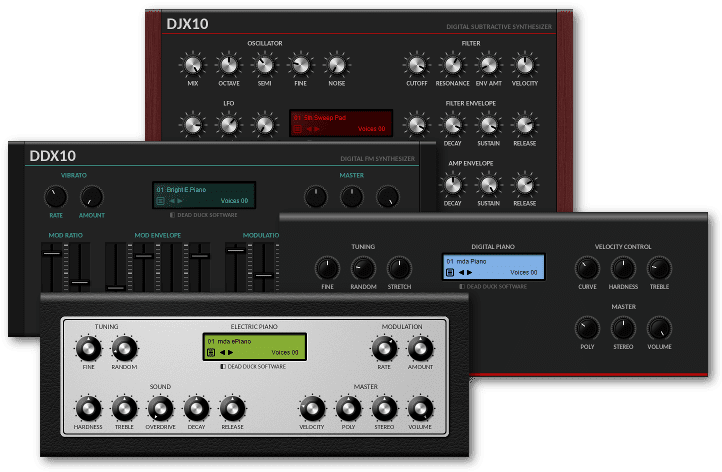This screenshot has width=722, height=472.
Task: Open preset list icon in DDX10 display
Action: [160, 201]
